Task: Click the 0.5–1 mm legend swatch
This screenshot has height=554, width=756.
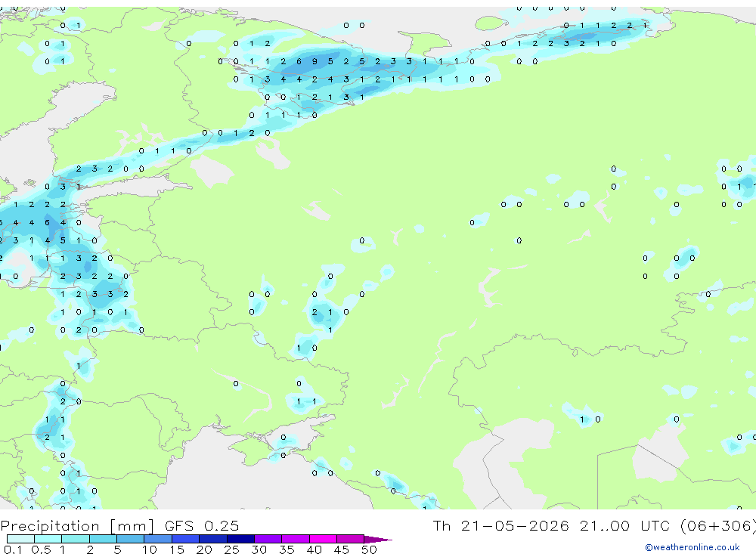Action: click(x=48, y=539)
